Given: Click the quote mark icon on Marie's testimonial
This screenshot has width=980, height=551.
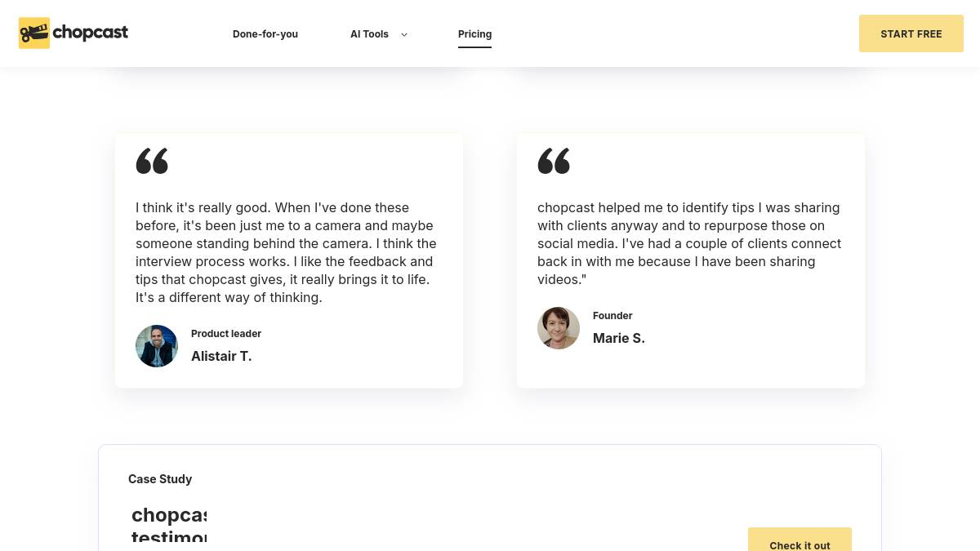Looking at the screenshot, I should click(554, 161).
